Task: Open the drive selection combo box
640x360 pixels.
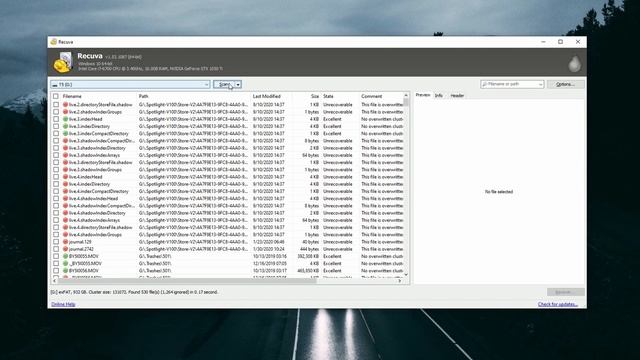Action: [x=130, y=84]
